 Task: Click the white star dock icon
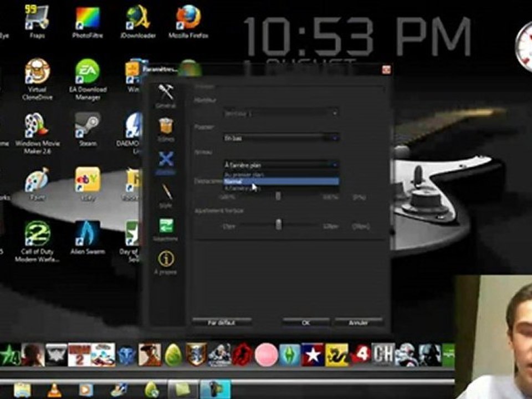313,355
